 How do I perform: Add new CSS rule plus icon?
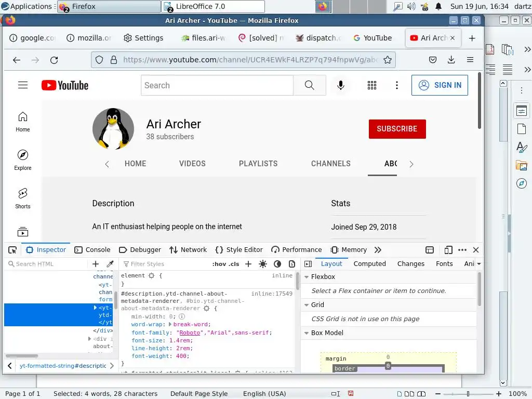click(248, 264)
